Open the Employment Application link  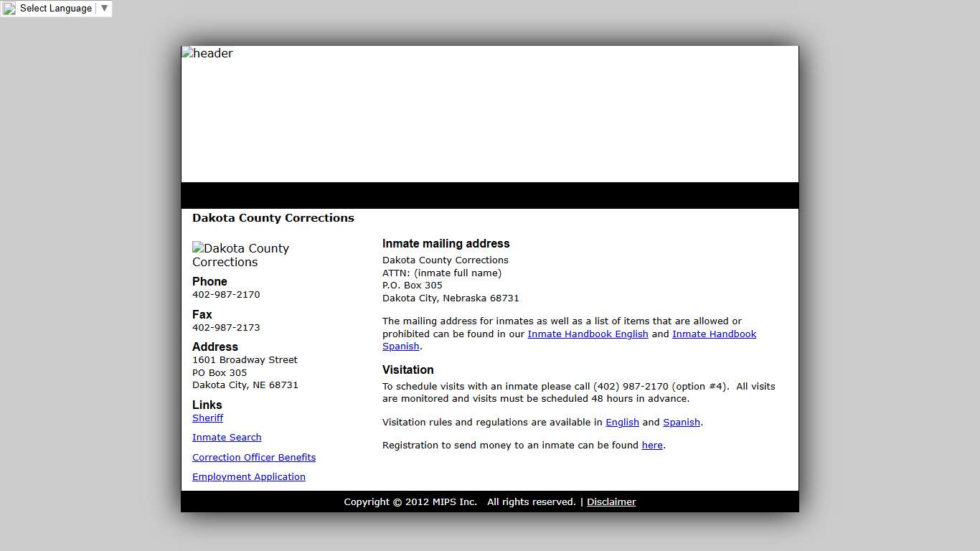coord(249,476)
